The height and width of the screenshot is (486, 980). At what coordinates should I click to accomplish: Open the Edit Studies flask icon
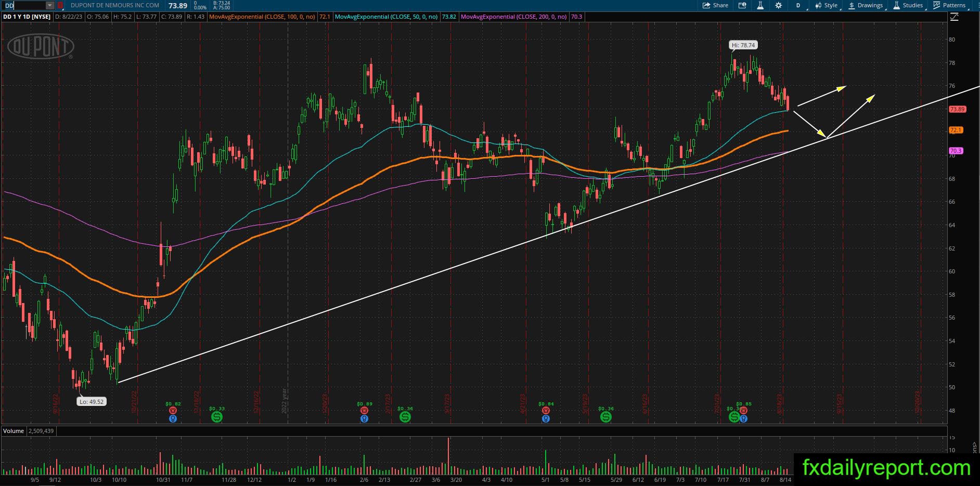tap(760, 5)
